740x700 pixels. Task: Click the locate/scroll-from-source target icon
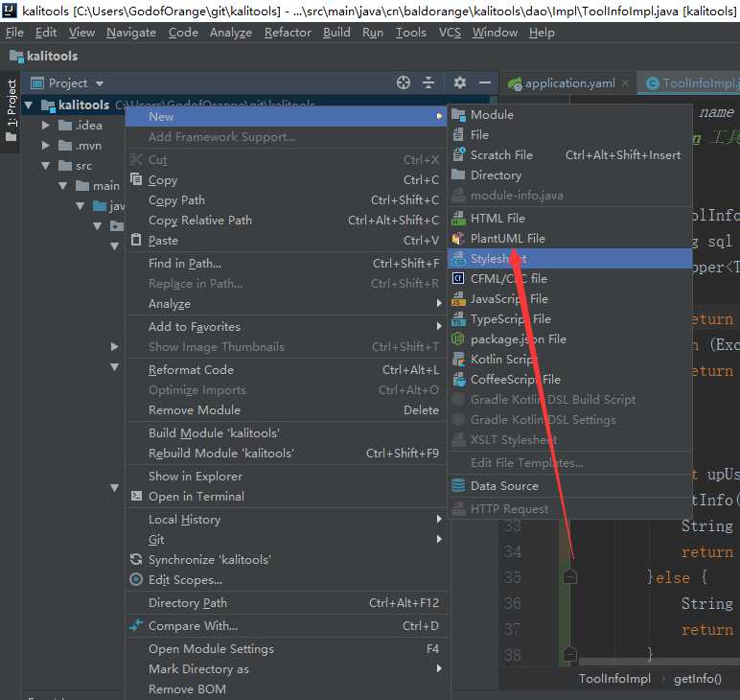tap(403, 83)
